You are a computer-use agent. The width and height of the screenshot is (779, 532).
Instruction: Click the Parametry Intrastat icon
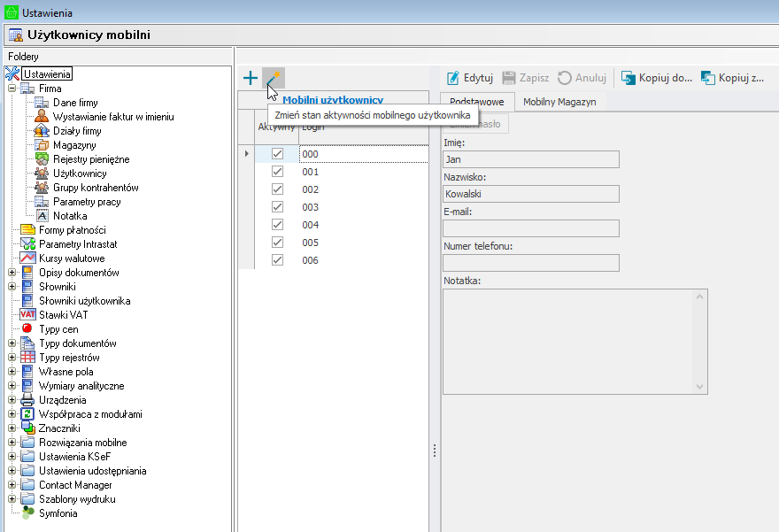(27, 244)
